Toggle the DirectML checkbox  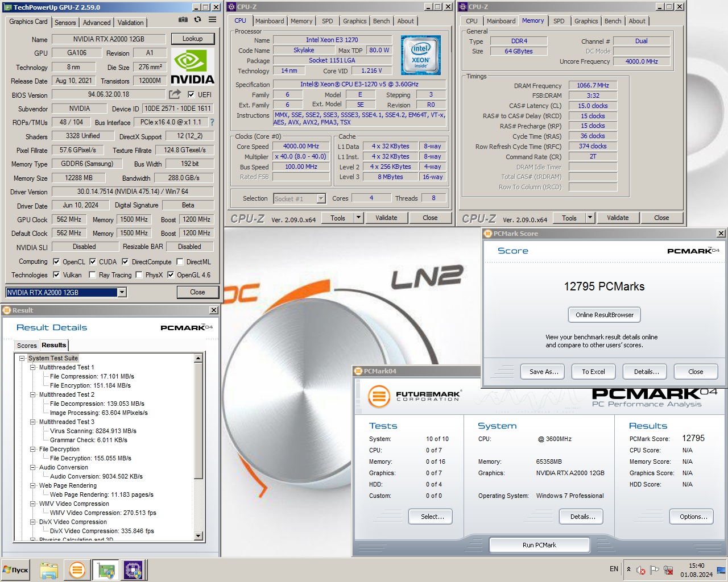pos(180,262)
